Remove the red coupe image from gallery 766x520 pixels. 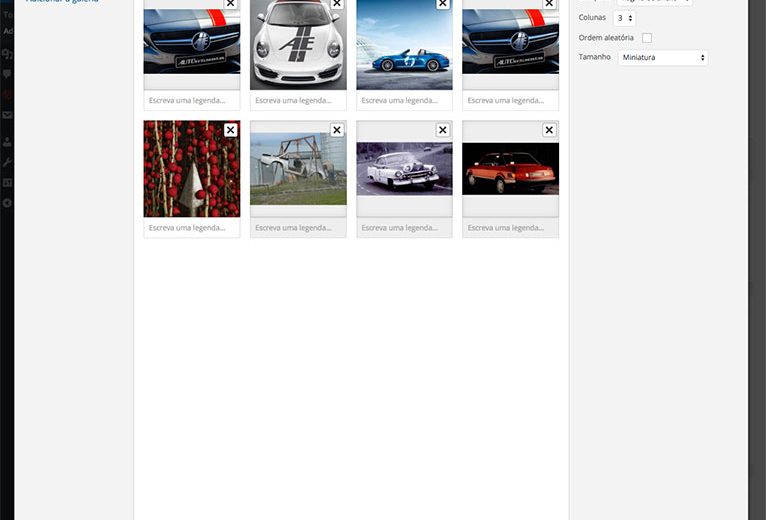[549, 130]
